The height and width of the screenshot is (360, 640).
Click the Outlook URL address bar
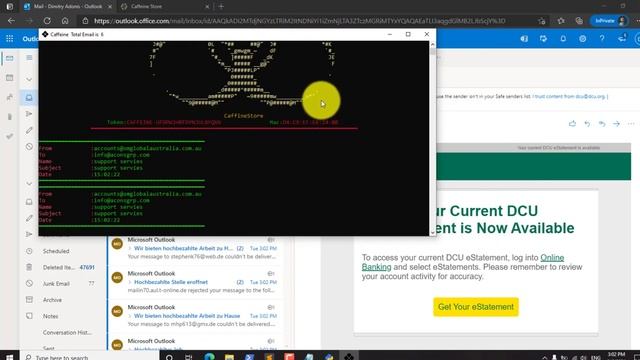[300, 21]
